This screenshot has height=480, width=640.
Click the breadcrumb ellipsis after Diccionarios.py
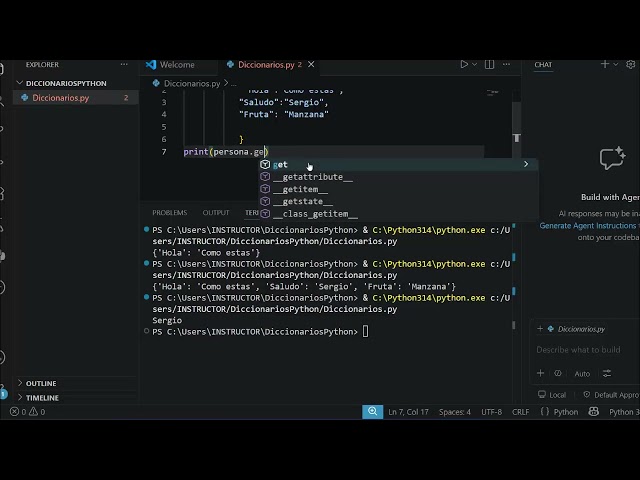[234, 84]
